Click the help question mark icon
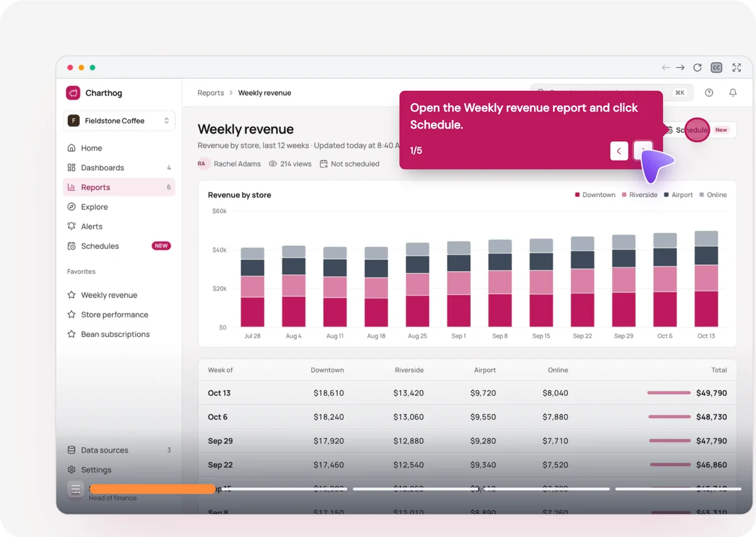 [x=709, y=93]
